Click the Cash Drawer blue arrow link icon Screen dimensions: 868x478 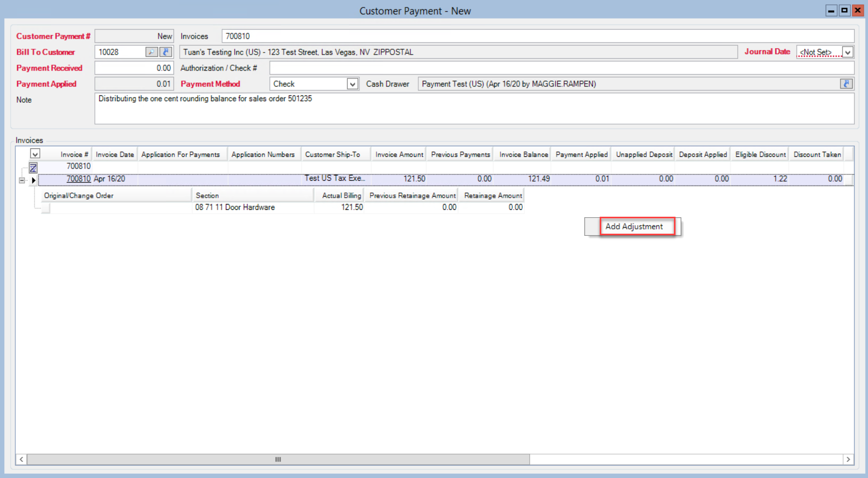coord(846,84)
